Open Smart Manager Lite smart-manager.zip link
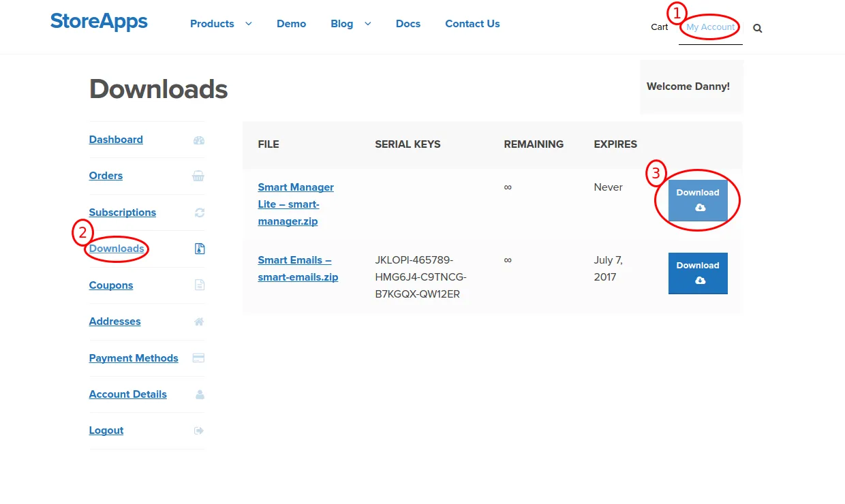 [296, 204]
